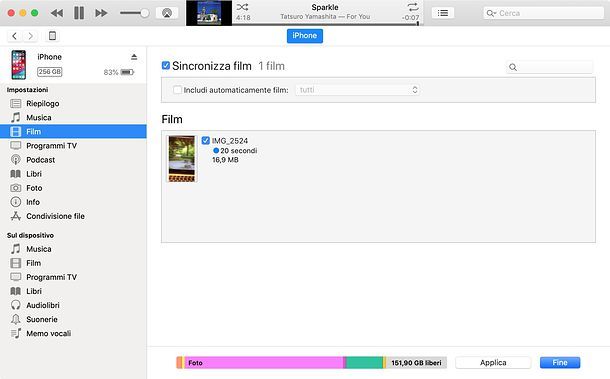Open Musica under Sul dispositivo

pyautogui.click(x=73, y=249)
